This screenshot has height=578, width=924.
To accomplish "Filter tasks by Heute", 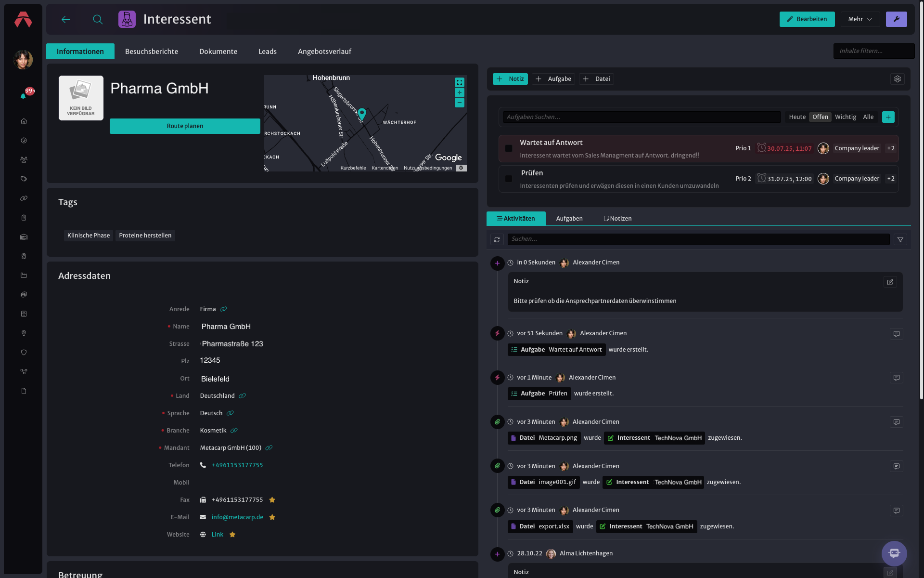I will (x=797, y=117).
